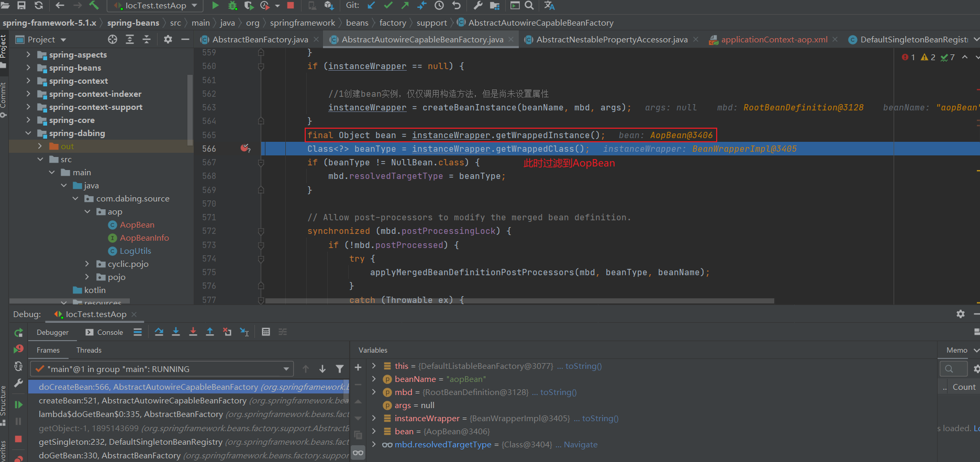980x462 pixels.
Task: Toggle breakpoint on line 566 gutter
Action: (244, 149)
